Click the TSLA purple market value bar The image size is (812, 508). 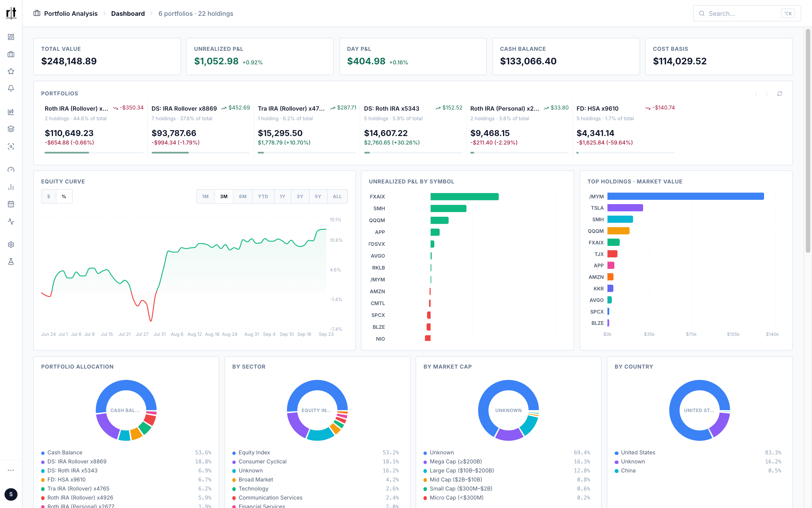point(625,208)
